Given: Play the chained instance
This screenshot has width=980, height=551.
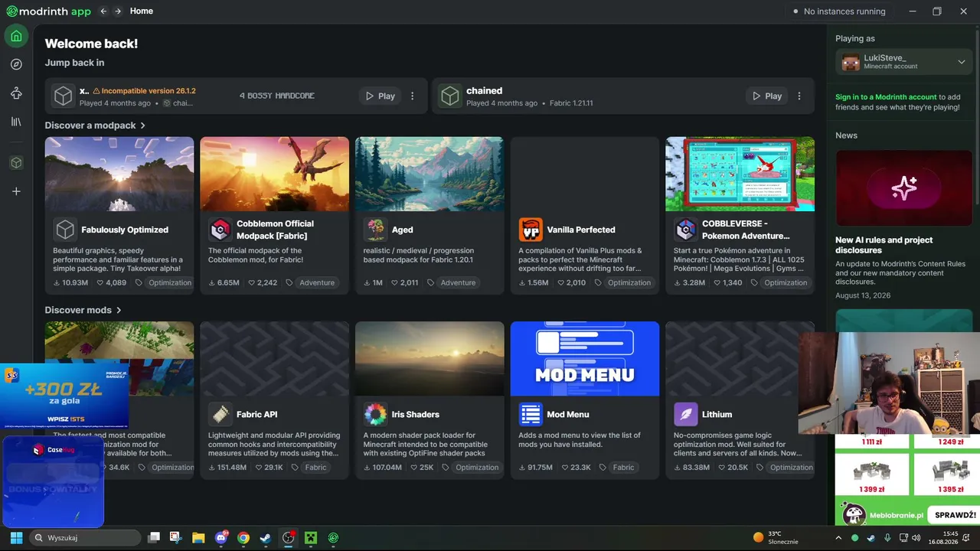Looking at the screenshot, I should 766,96.
